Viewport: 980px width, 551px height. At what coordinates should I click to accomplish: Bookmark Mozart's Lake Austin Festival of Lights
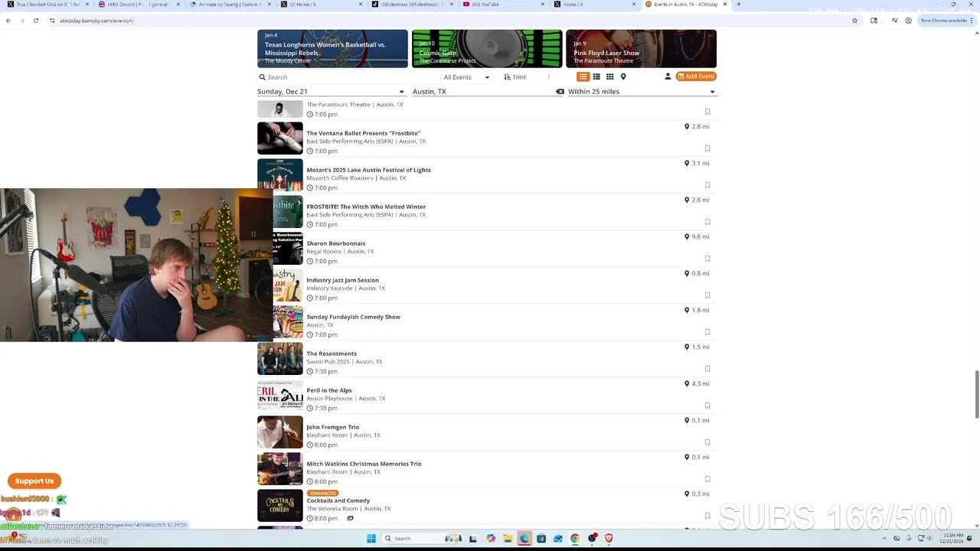tap(707, 185)
